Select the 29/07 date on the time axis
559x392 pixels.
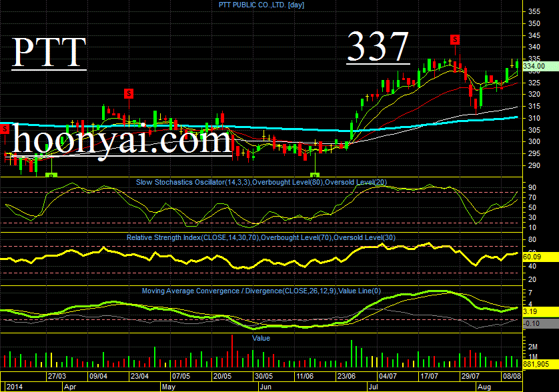pyautogui.click(x=470, y=376)
